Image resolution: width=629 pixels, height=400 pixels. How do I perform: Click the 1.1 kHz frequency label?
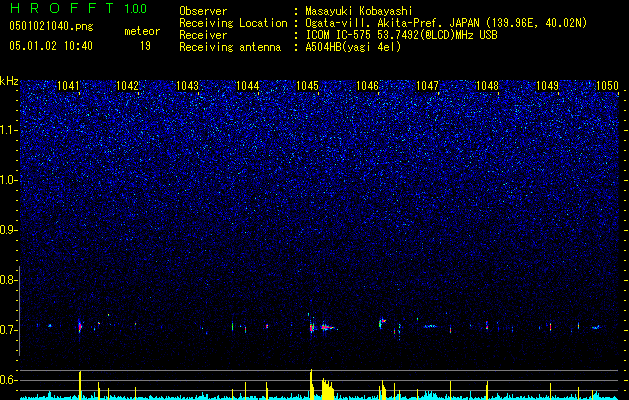point(8,130)
